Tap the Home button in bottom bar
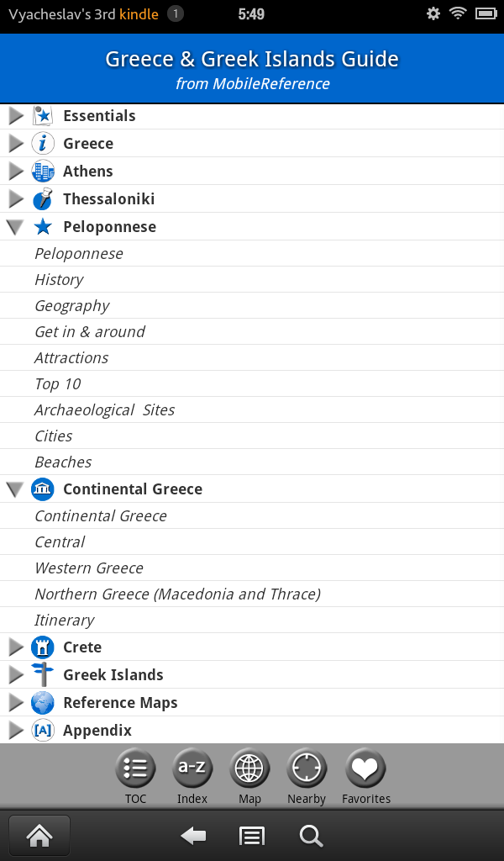 pyautogui.click(x=39, y=835)
